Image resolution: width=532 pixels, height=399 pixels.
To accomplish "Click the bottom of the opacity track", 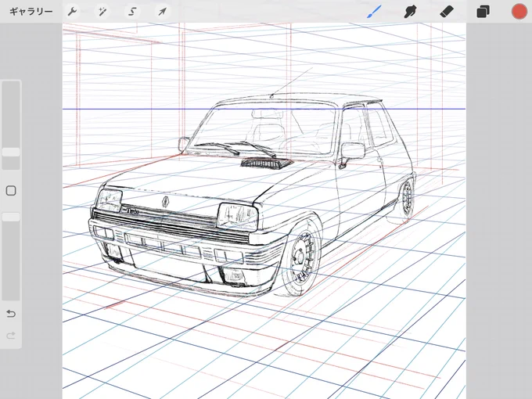I will 11,296.
